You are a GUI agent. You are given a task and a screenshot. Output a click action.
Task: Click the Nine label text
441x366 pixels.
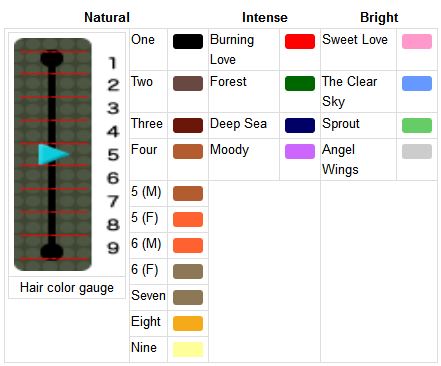coord(144,348)
